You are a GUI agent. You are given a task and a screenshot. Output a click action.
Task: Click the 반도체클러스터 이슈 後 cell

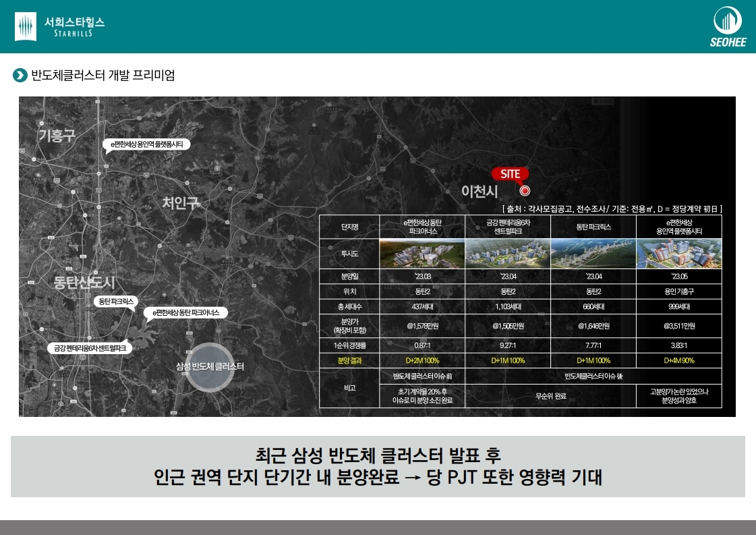click(593, 376)
